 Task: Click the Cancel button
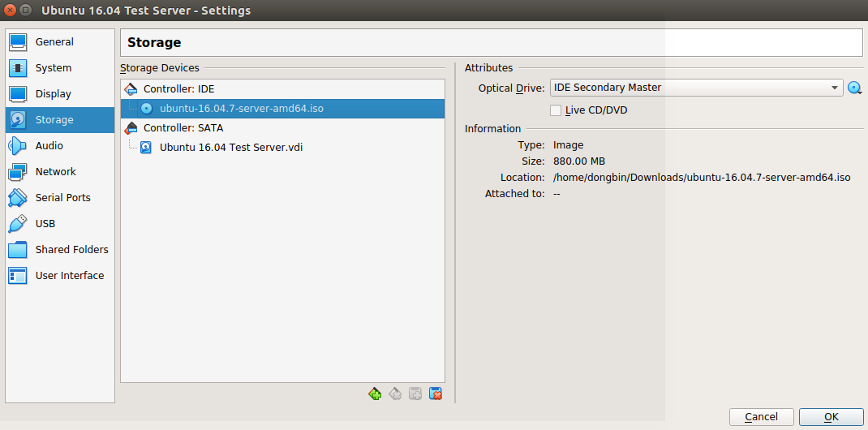(761, 417)
